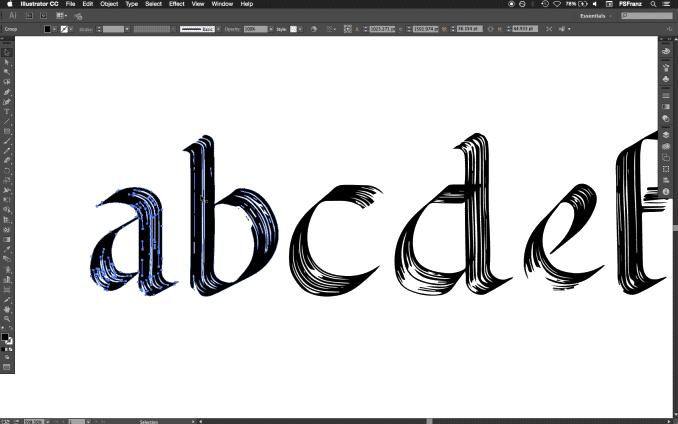The height and width of the screenshot is (424, 678).
Task: Open the stroke swatch in control bar
Action: [64, 29]
